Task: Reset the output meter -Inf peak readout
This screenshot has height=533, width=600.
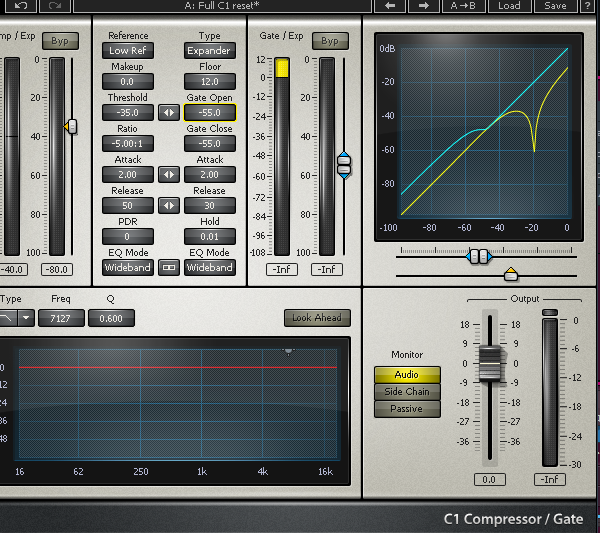Action: point(549,479)
